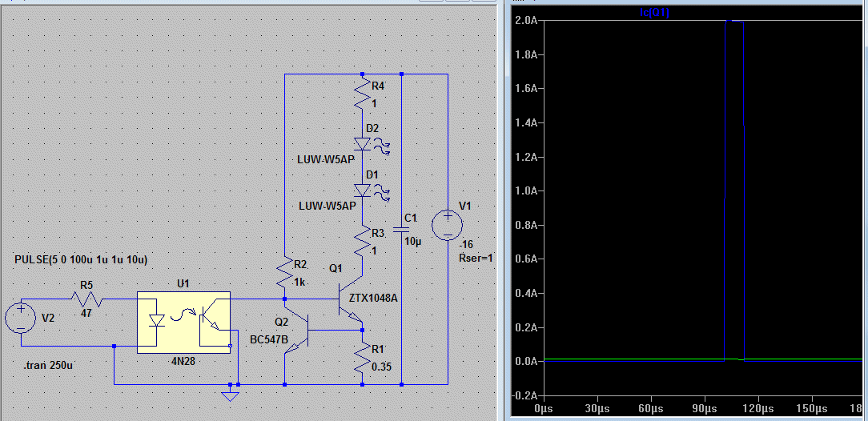The image size is (868, 421).
Task: Click the PULSE(5 0 100u 1u 1u 10u) text
Action: [x=82, y=259]
